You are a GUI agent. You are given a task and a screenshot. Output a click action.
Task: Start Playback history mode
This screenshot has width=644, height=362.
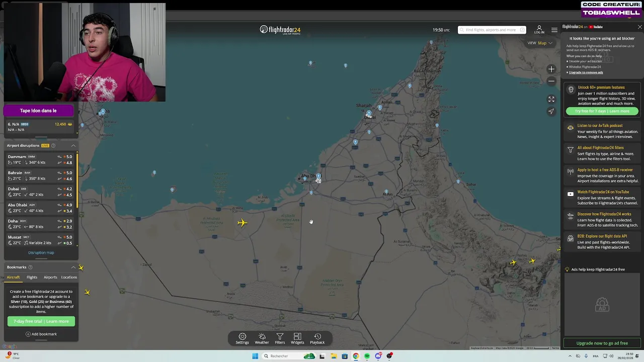[317, 338]
